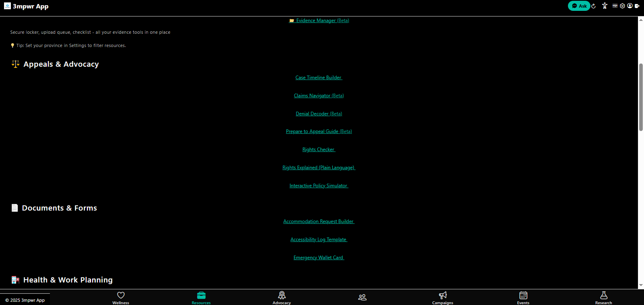The height and width of the screenshot is (305, 644).
Task: Open the accessibility options icon
Action: click(x=605, y=6)
